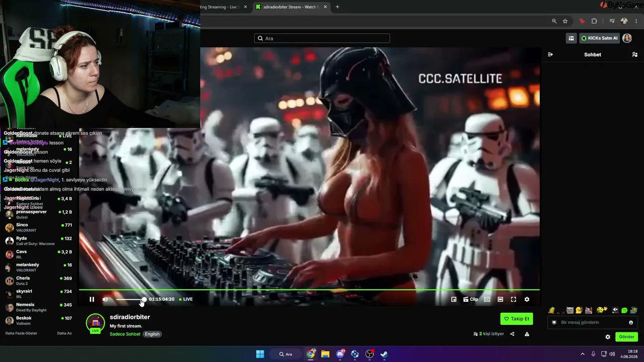Image resolution: width=644 pixels, height=362 pixels.
Task: Open Chrome media controls icon
Action: [x=612, y=21]
